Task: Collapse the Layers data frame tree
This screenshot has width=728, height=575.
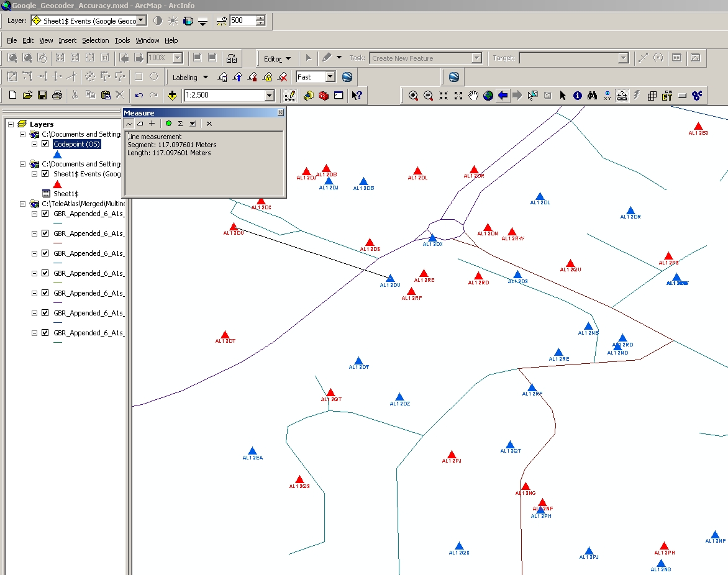Action: click(11, 124)
